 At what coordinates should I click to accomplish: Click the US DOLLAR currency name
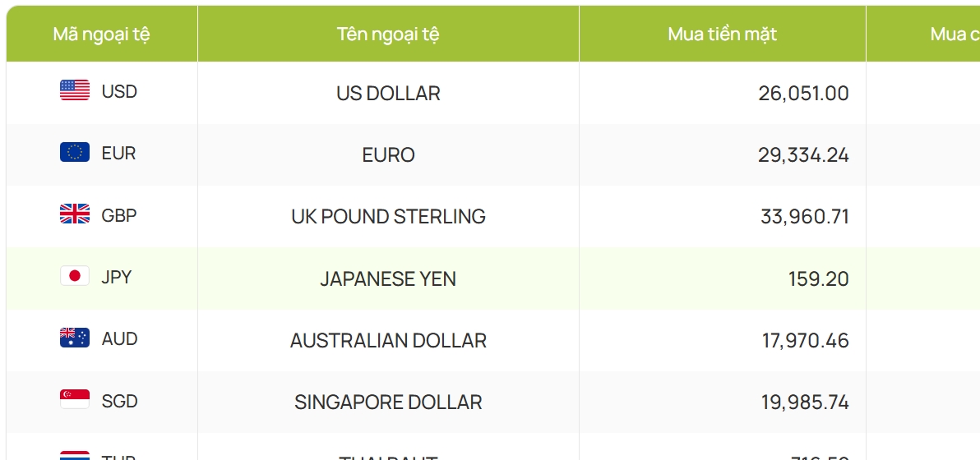point(388,94)
